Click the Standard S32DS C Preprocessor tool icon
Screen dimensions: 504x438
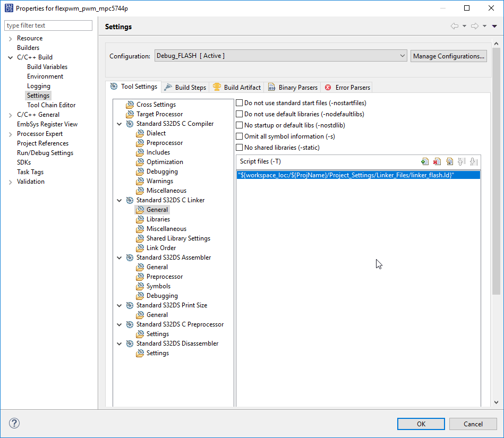coord(130,324)
